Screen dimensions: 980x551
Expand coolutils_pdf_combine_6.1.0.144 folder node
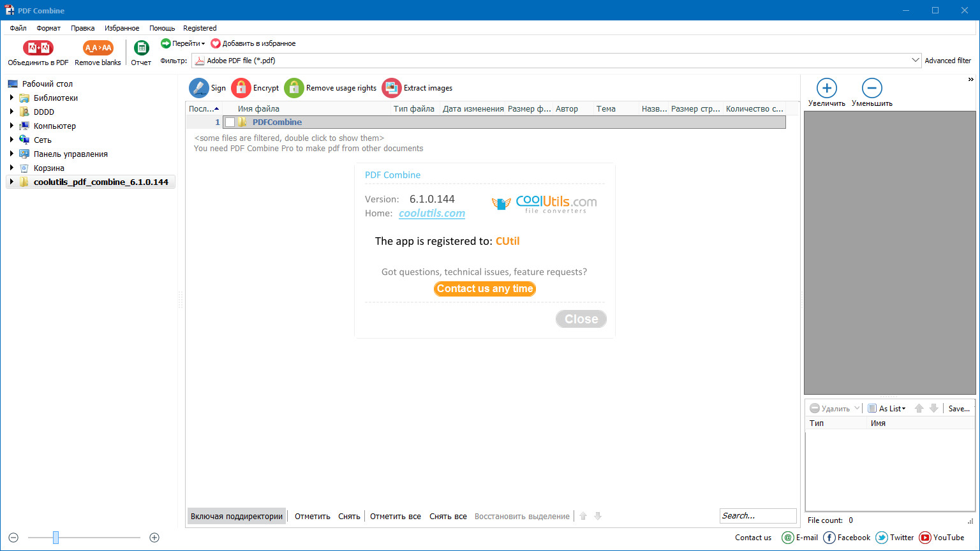(11, 182)
